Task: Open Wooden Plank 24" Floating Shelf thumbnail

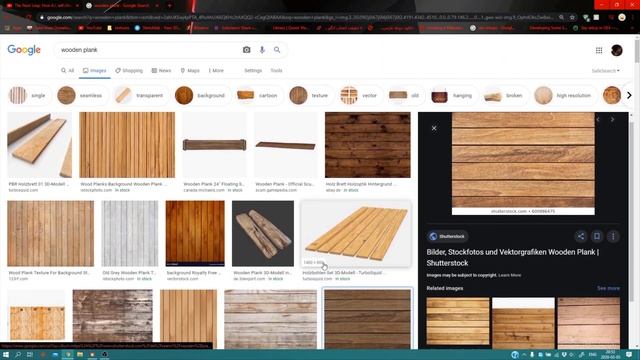Action: (215, 145)
